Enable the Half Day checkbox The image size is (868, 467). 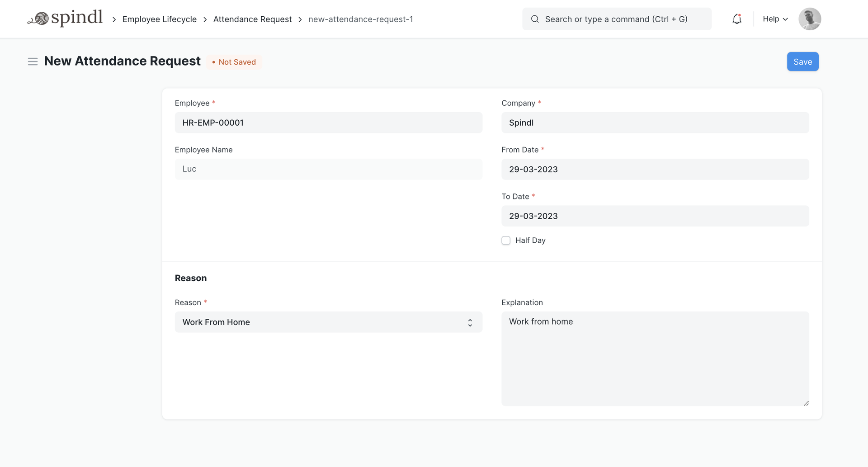coord(506,241)
